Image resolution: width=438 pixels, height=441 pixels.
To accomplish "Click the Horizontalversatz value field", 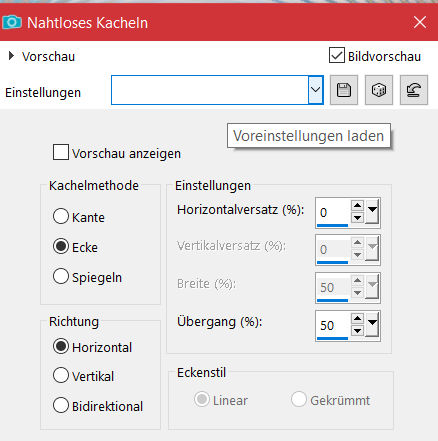I will (333, 212).
